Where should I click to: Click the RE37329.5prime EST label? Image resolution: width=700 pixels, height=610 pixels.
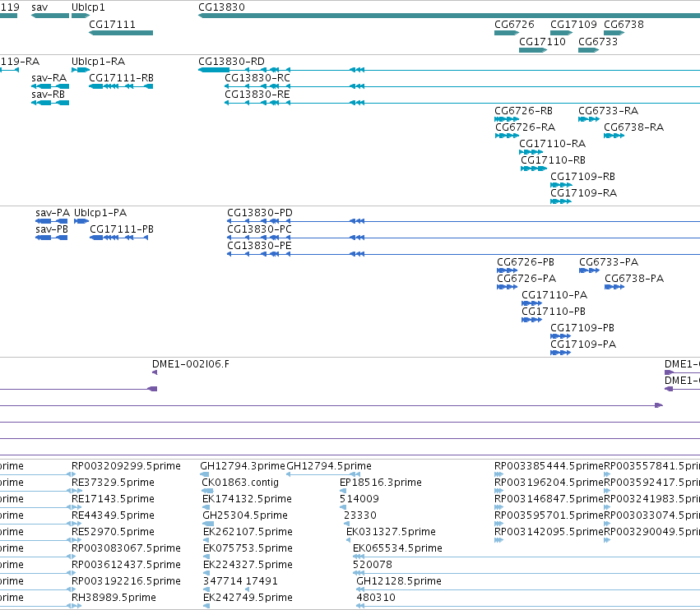113,483
